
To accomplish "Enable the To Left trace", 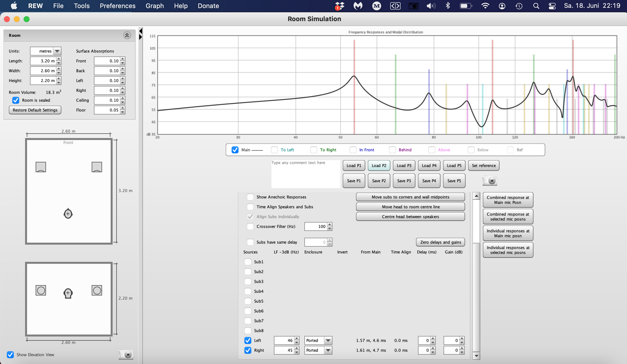I will click(x=274, y=150).
